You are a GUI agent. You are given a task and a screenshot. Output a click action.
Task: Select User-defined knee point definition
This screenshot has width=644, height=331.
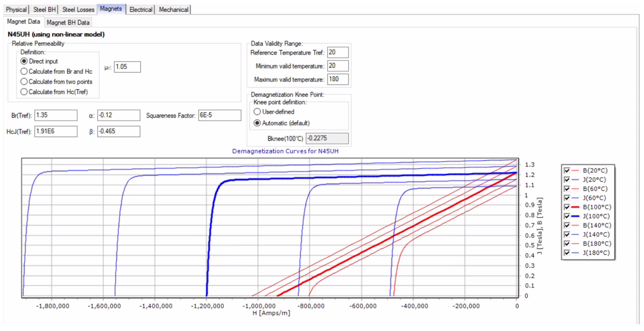(257, 112)
